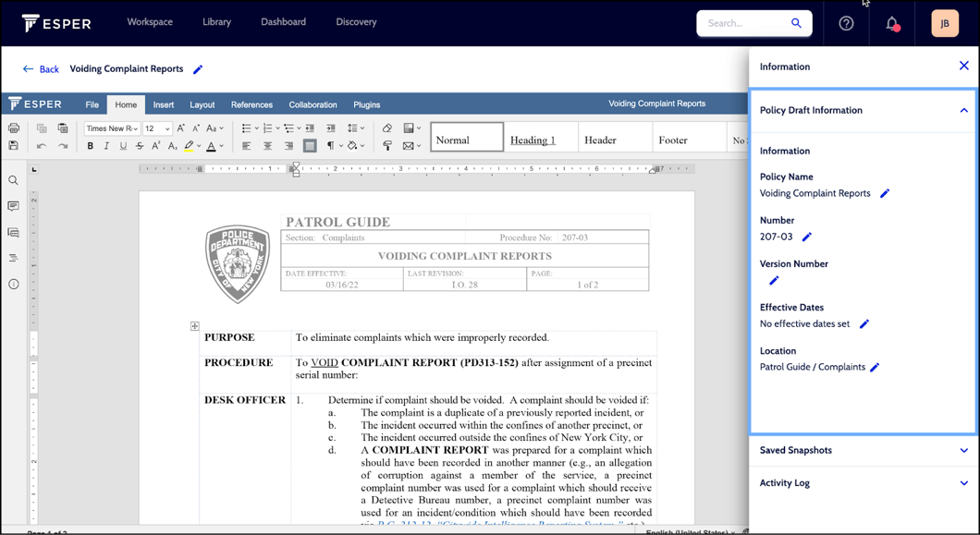Open Workspace in the top navigation
This screenshot has width=980, height=535.
pos(150,22)
